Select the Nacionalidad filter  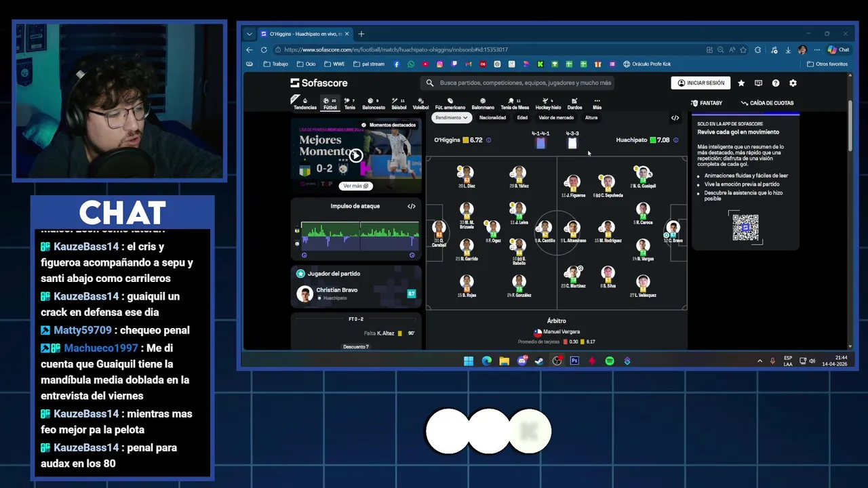[492, 118]
